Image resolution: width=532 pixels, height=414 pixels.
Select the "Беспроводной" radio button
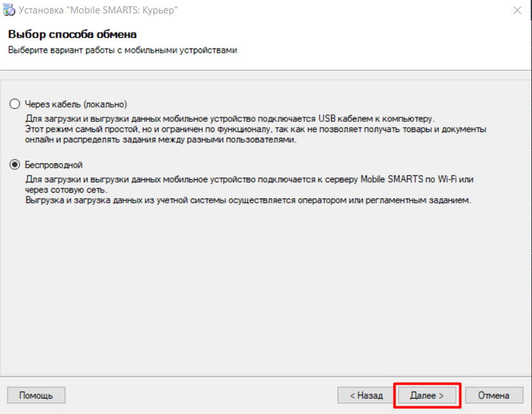[x=15, y=165]
